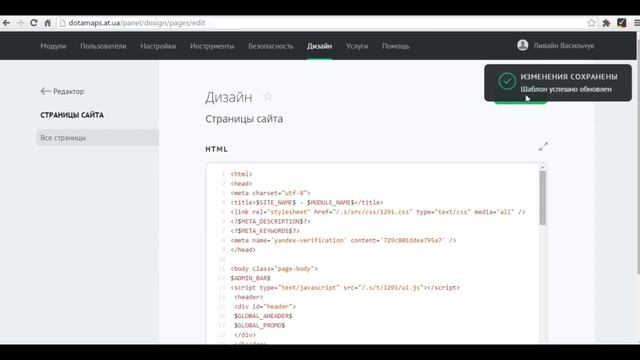
Task: Click the $GLOBAL_AHEADER$ code line
Action: pyautogui.click(x=263, y=316)
